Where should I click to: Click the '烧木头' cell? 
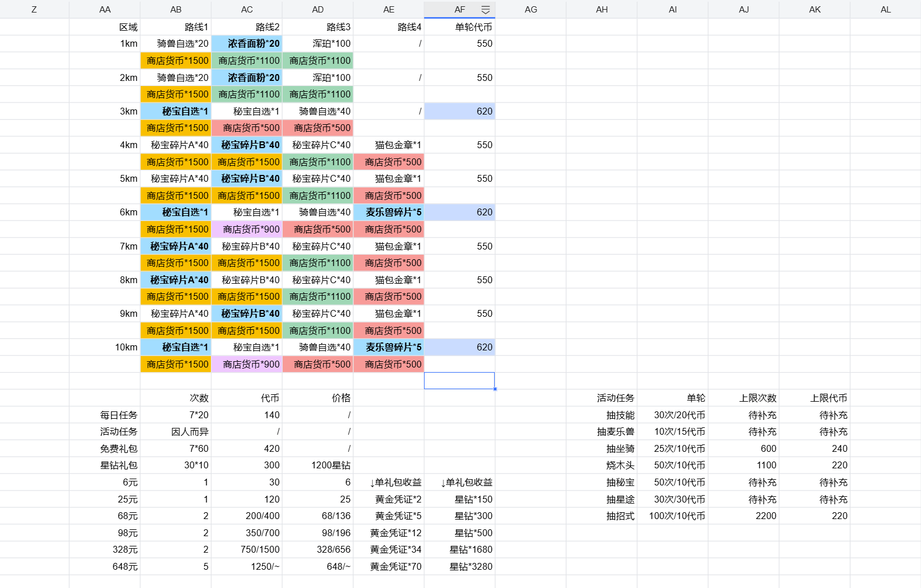tap(602, 465)
